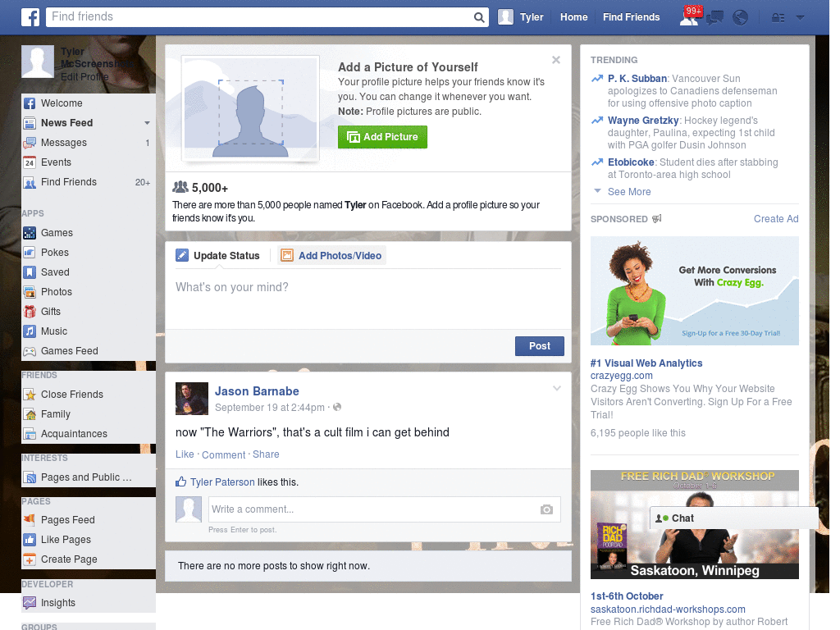Click the green Add Picture button
The width and height of the screenshot is (840, 630).
[x=382, y=137]
